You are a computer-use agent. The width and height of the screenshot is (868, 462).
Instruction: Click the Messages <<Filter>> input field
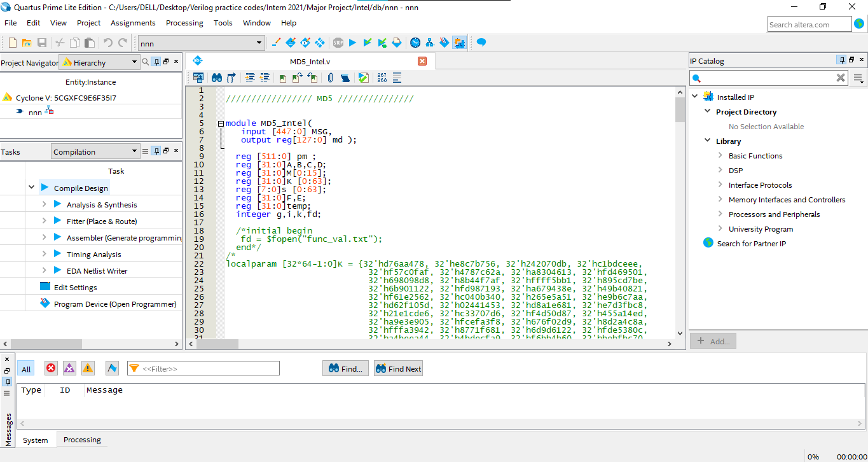[x=203, y=368]
